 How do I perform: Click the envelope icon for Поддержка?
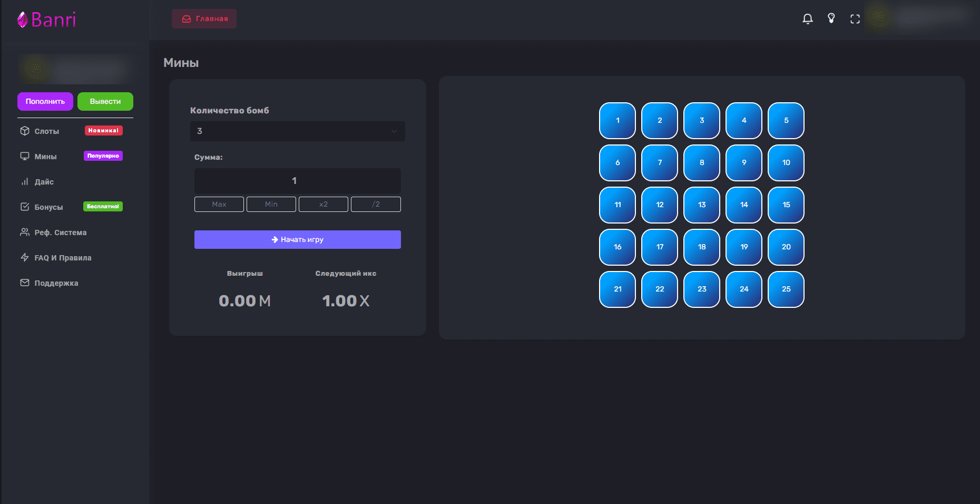(x=25, y=283)
